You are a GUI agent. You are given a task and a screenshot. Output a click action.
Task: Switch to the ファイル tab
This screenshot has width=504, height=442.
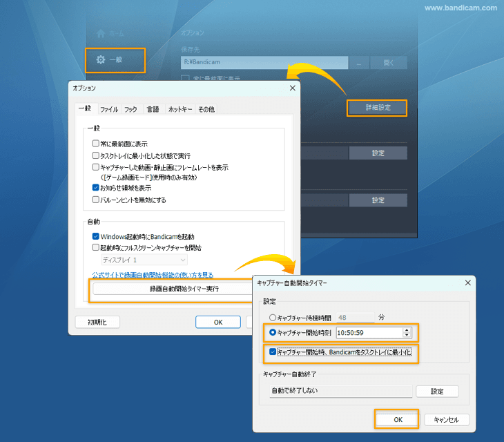(x=108, y=109)
